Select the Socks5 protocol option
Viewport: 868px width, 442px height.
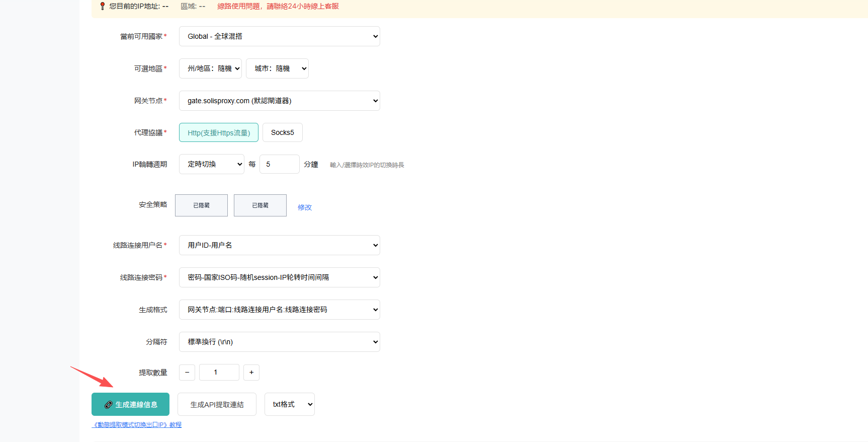(283, 132)
